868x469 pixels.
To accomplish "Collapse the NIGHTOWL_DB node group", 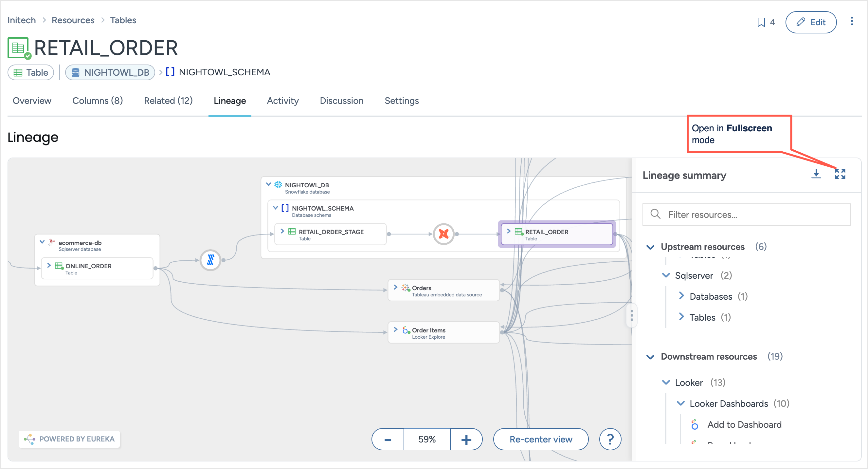I will [269, 184].
